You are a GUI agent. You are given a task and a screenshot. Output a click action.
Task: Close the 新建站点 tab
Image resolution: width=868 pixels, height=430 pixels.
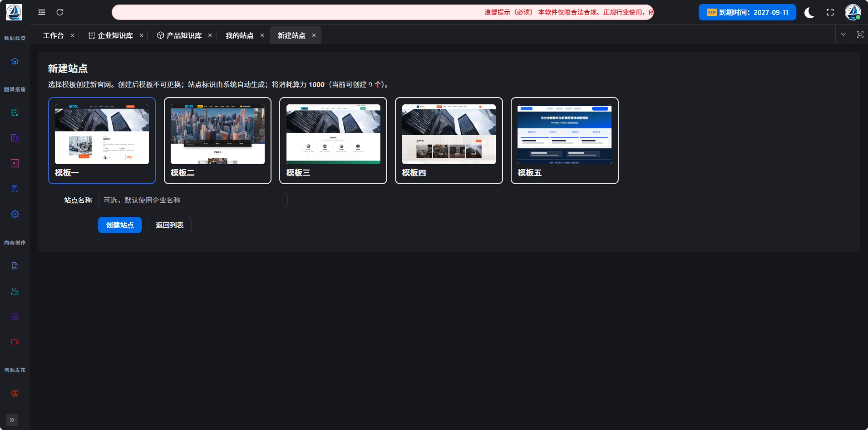click(x=314, y=35)
